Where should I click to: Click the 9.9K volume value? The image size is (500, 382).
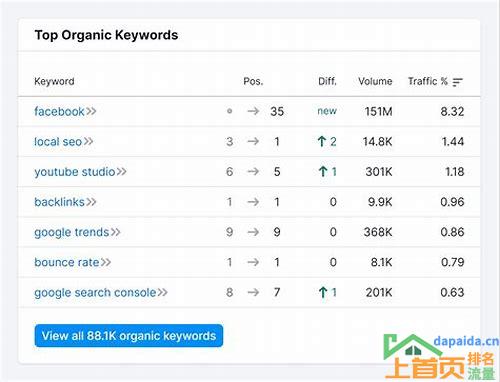pyautogui.click(x=380, y=202)
